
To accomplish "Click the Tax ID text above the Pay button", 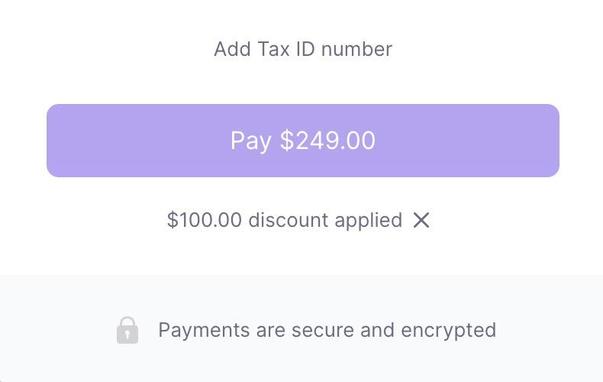I will coord(286,49).
